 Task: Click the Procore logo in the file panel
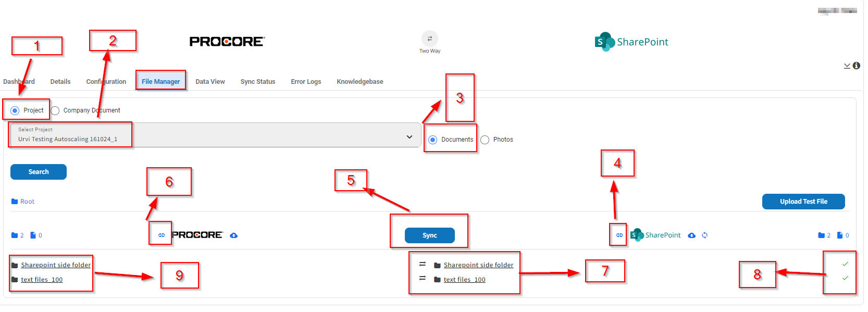[197, 235]
